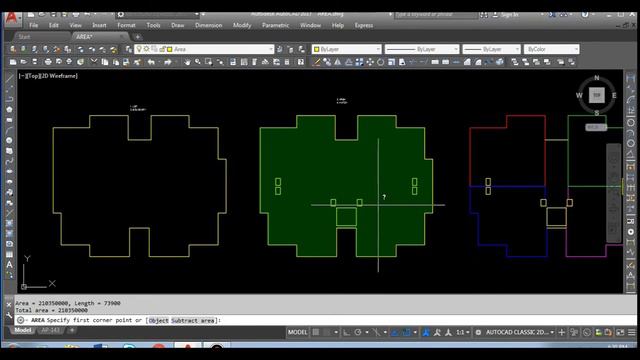Choose Subtract area option in command line
This screenshot has width=640, height=360.
pos(192,320)
